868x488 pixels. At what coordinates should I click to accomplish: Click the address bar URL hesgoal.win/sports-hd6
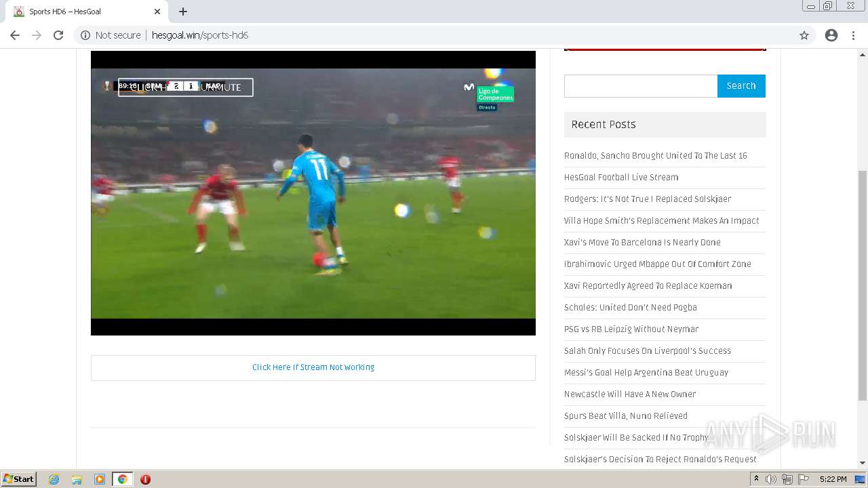tap(200, 35)
